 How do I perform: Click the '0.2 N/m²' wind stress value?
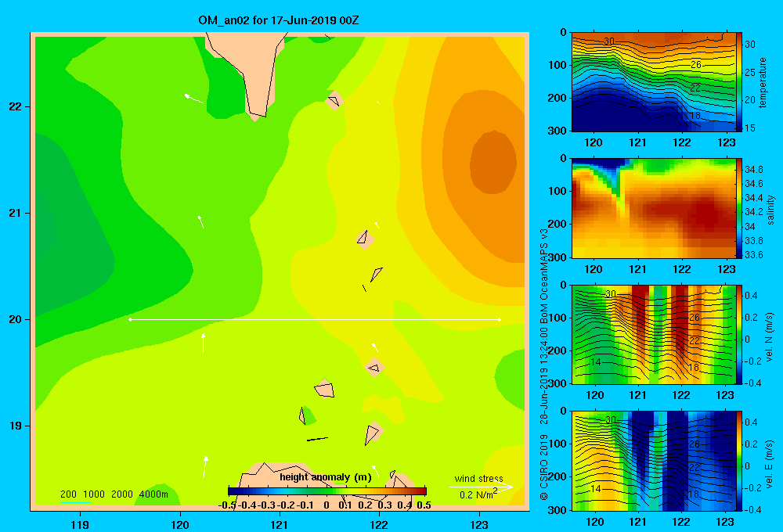click(478, 494)
